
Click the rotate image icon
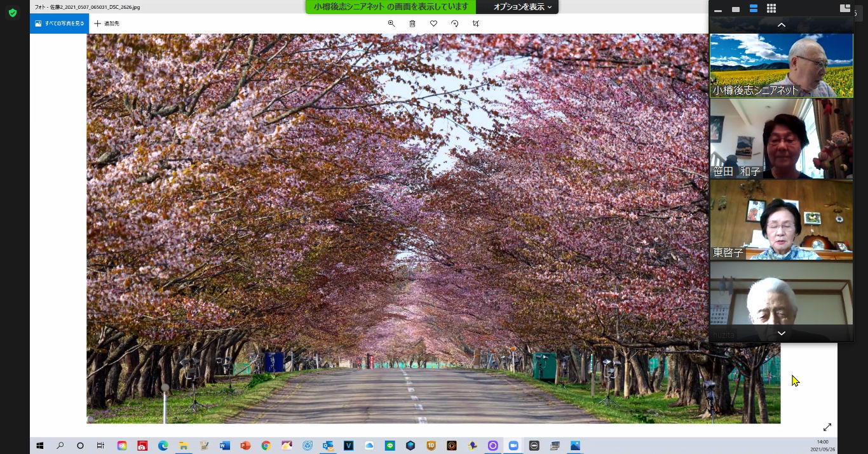[454, 23]
